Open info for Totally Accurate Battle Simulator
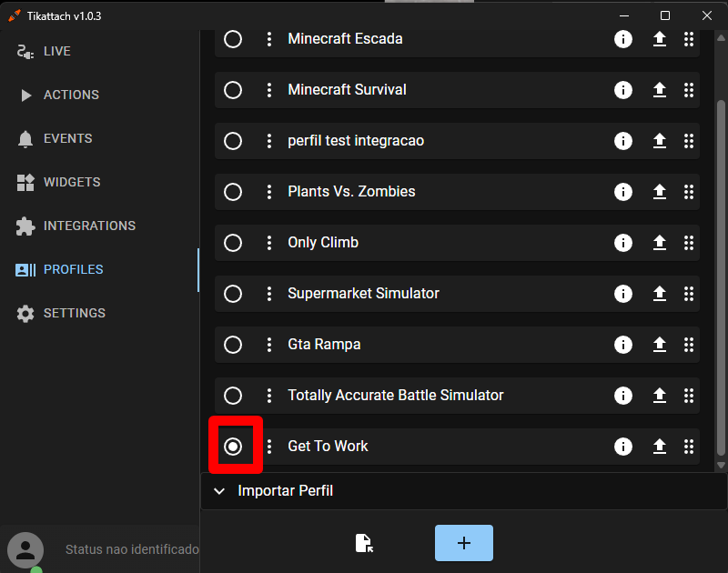 pos(623,396)
